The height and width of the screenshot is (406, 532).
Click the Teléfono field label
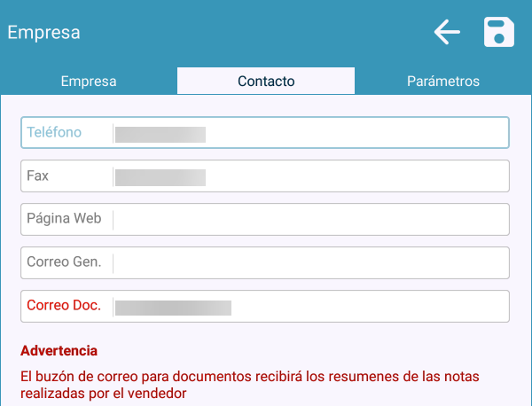tap(54, 132)
